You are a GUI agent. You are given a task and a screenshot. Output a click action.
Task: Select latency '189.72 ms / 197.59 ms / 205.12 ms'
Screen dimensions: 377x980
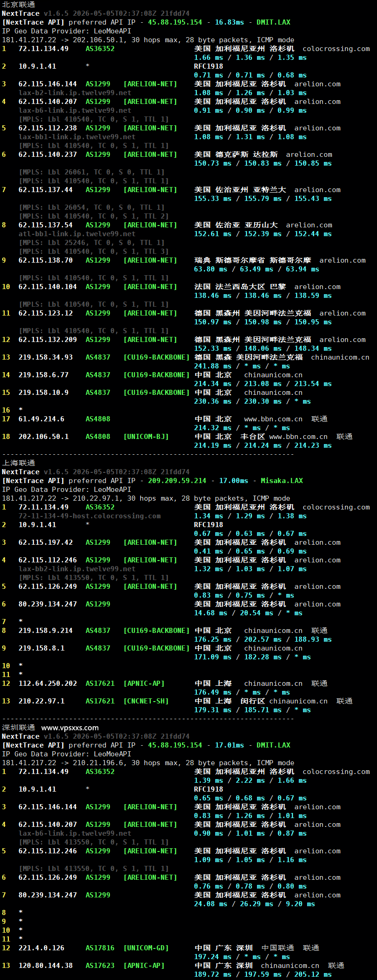[263, 974]
